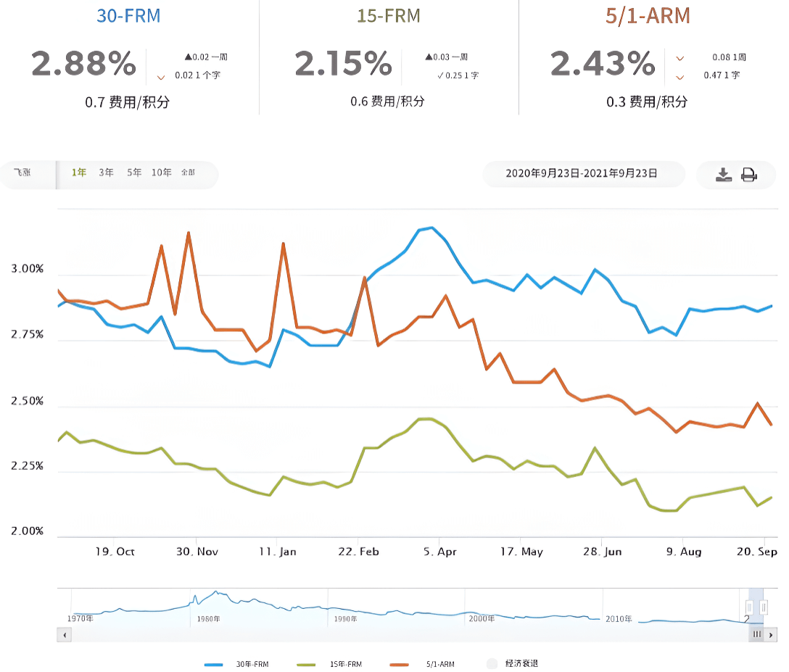Toggle the 30年-FRM legend series
This screenshot has height=672, width=789.
point(236,665)
